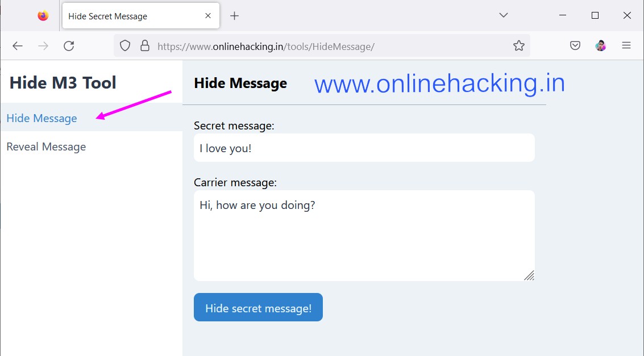The width and height of the screenshot is (644, 356).
Task: Switch to Reveal Message in the sidebar
Action: [47, 147]
